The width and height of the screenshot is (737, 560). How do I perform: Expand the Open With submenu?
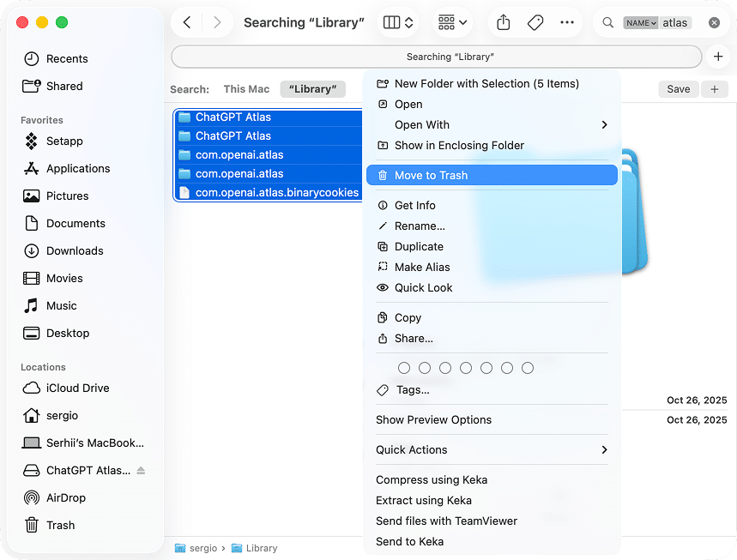492,123
